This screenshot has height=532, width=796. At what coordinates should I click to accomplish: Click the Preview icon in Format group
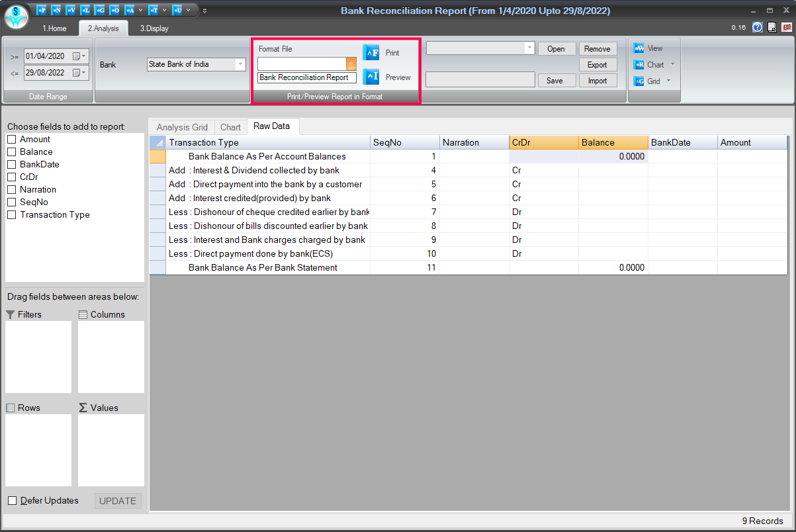[x=371, y=77]
